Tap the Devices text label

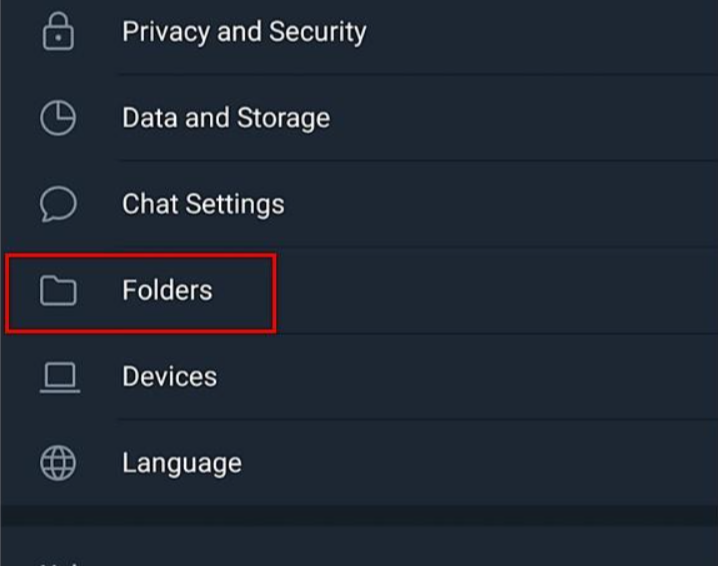[x=169, y=377]
